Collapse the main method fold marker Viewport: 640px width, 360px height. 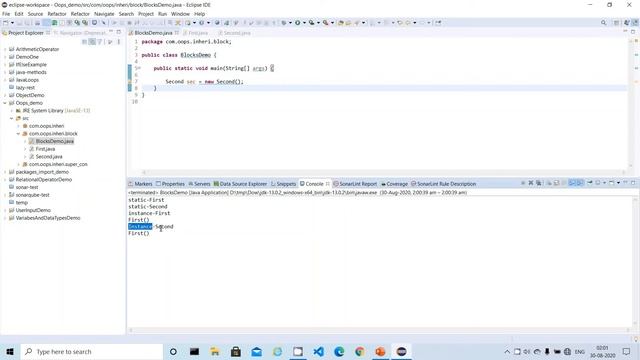(x=139, y=68)
